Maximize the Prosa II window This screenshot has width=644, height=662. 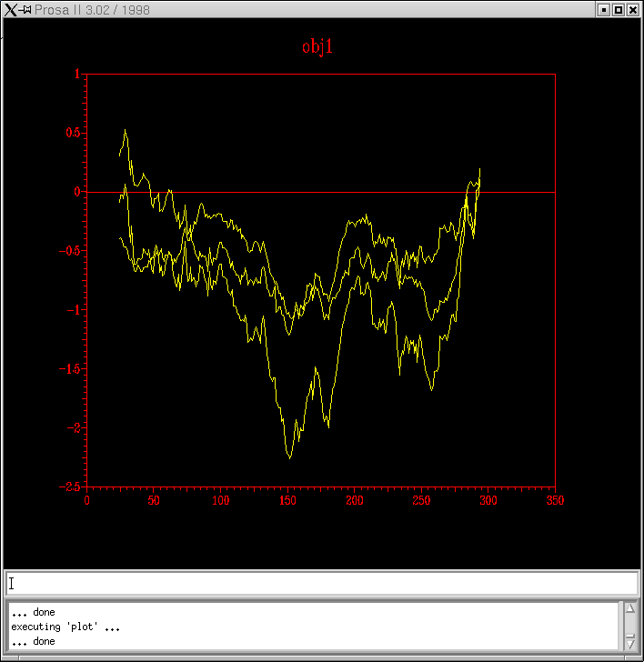pyautogui.click(x=619, y=10)
